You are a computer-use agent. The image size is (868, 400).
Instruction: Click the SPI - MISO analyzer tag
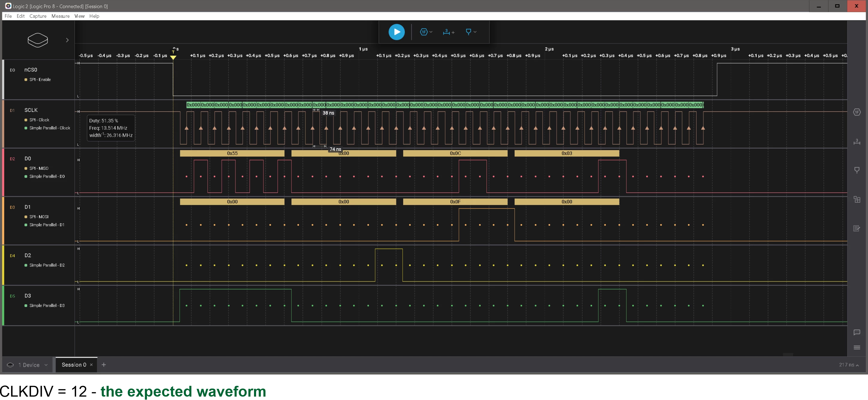click(36, 168)
